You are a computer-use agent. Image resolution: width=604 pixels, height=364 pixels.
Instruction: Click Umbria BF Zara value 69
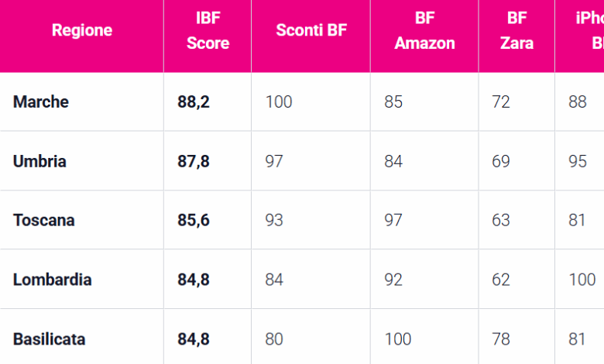point(501,161)
